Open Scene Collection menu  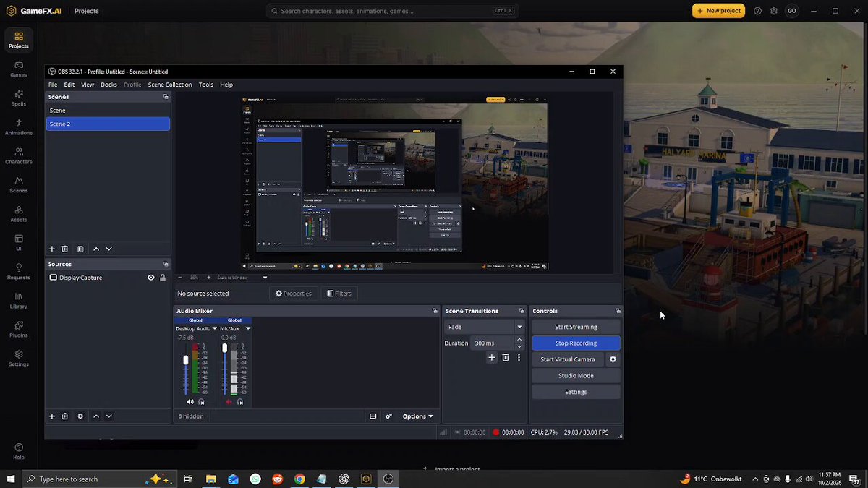point(170,85)
